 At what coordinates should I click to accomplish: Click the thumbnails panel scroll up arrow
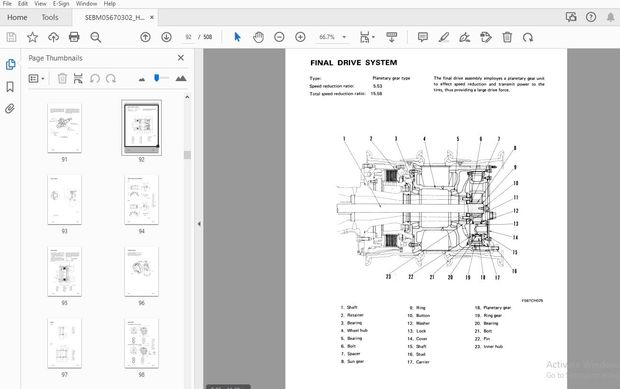click(x=187, y=97)
